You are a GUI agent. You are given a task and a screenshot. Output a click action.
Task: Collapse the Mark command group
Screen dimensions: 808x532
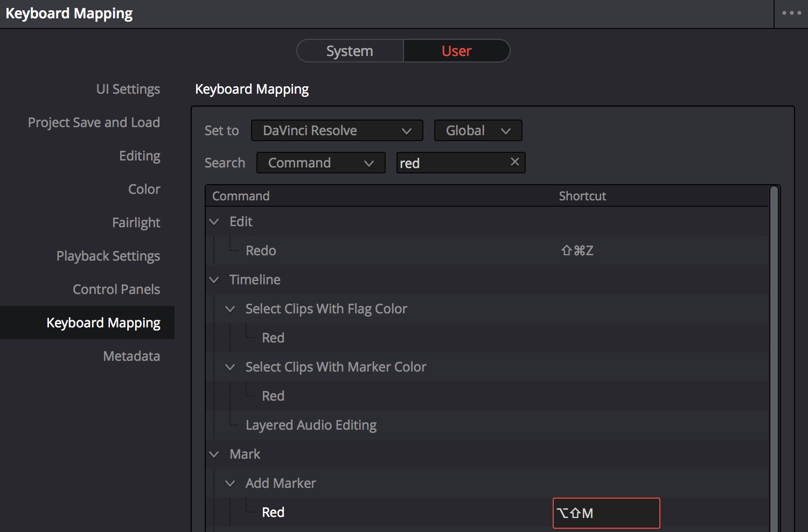[x=214, y=454]
